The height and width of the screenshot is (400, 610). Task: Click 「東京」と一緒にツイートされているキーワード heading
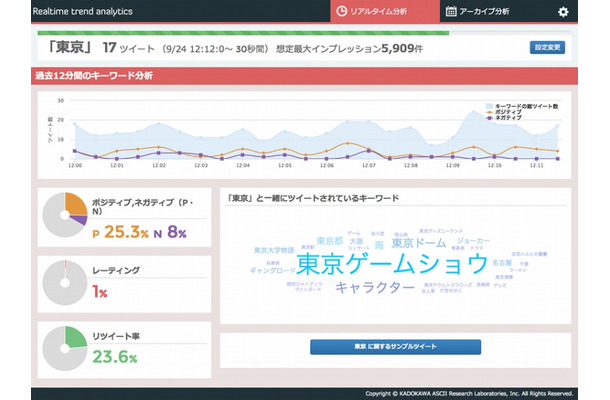[313, 198]
